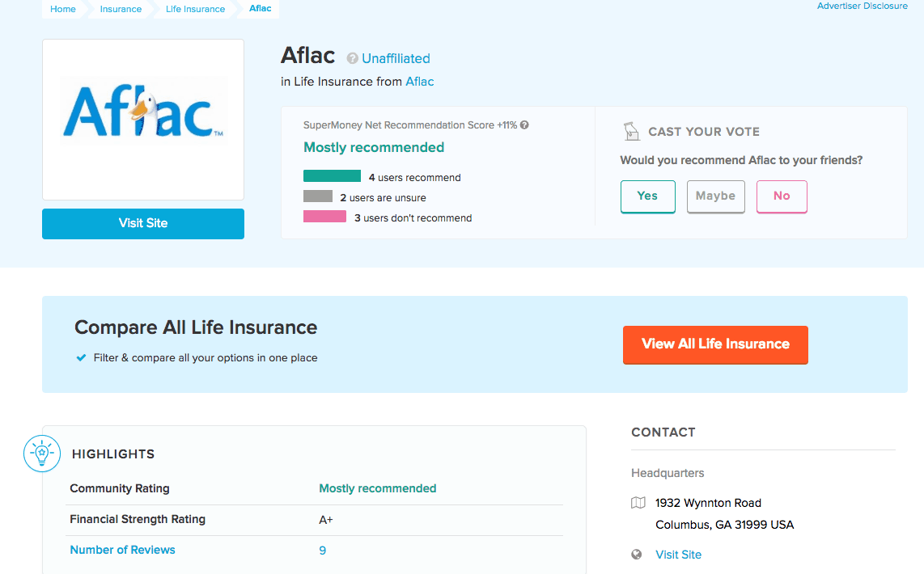Click the checkmark beside the filter description
This screenshot has width=924, height=574.
[x=81, y=357]
